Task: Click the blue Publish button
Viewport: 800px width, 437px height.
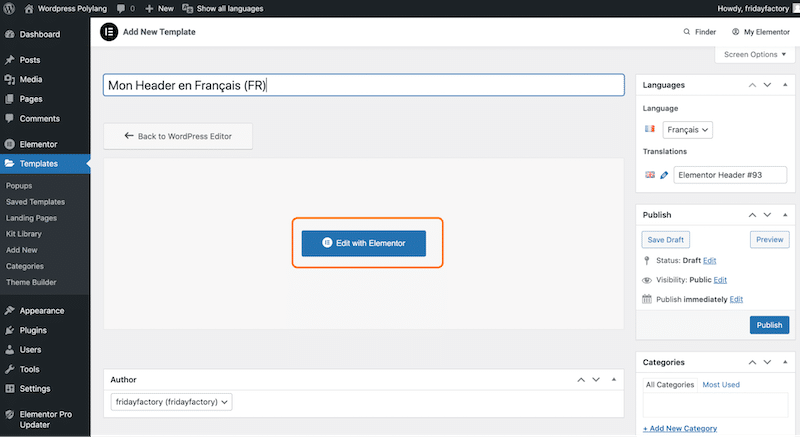Action: pos(769,325)
